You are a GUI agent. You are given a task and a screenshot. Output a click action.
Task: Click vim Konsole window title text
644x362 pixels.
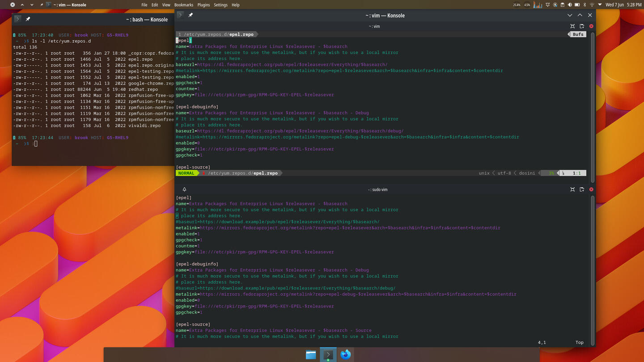tap(385, 15)
